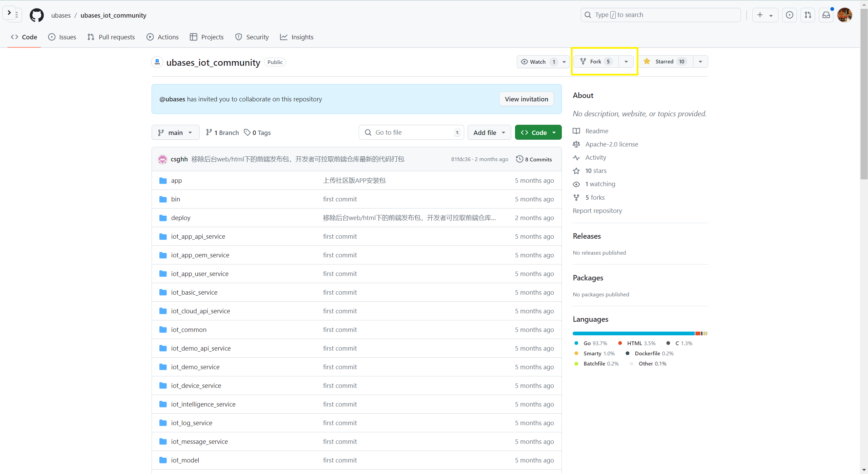
Task: Expand the Watch options dropdown arrow
Action: [x=564, y=62]
